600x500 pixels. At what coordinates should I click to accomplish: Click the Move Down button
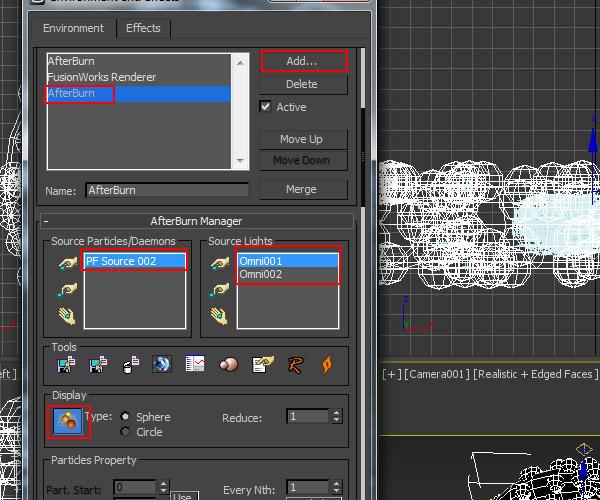pyautogui.click(x=303, y=160)
